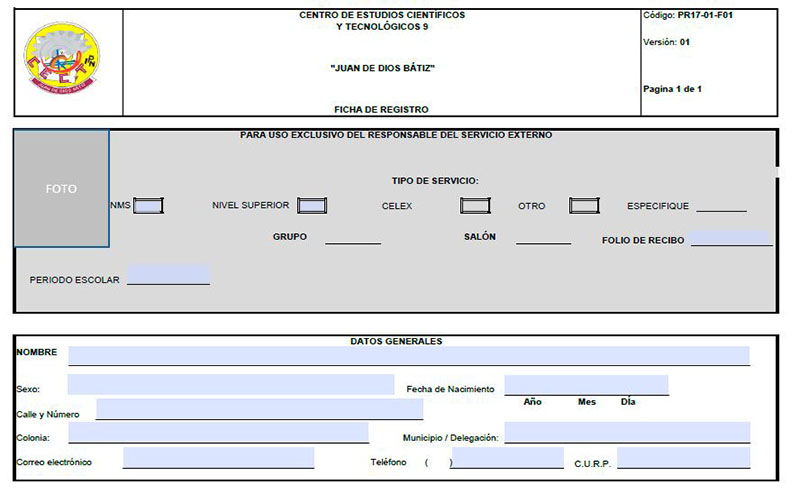Click the Colonia input field
Viewport: 800px width, 494px height.
coord(219,432)
